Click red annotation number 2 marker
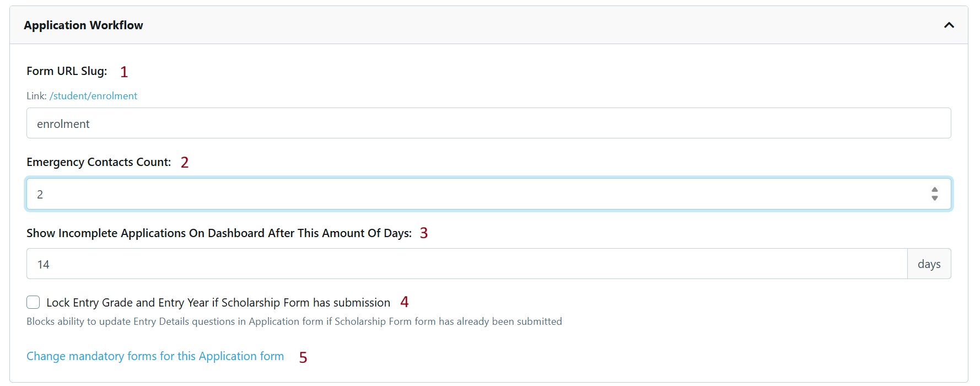The image size is (980, 386). 185,163
